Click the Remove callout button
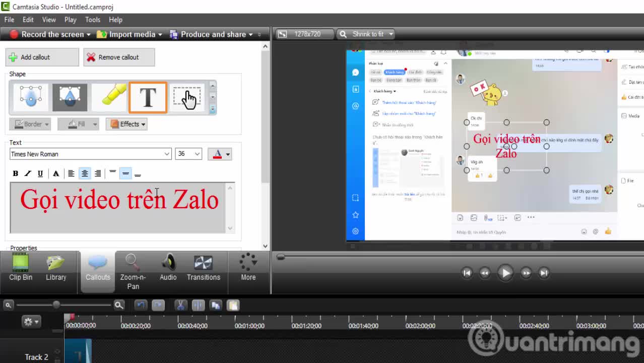644x363 pixels. 119,57
